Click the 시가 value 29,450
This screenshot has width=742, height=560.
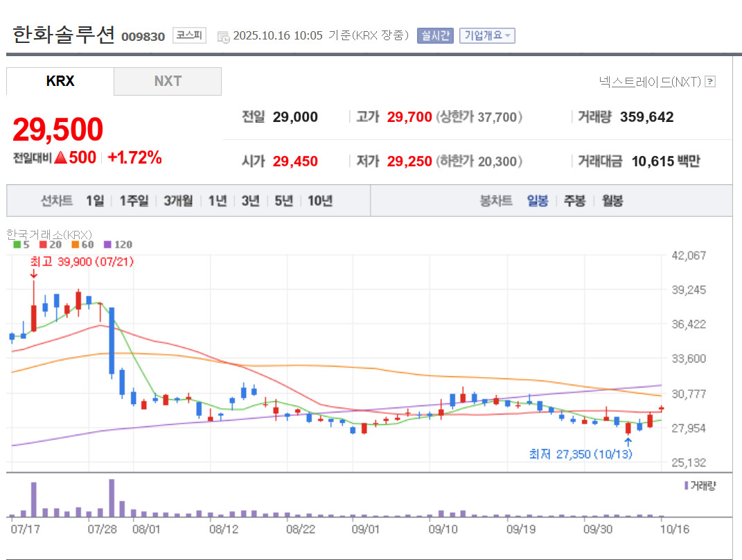295,161
